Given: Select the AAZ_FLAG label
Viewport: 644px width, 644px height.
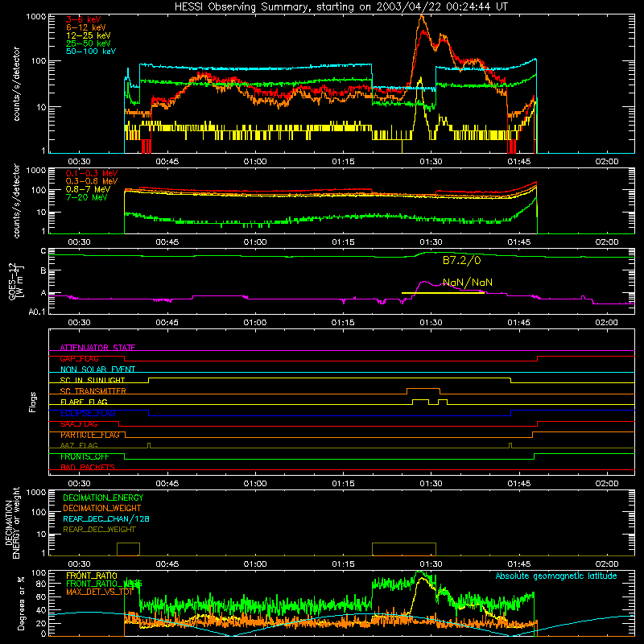Looking at the screenshot, I should pyautogui.click(x=79, y=445).
